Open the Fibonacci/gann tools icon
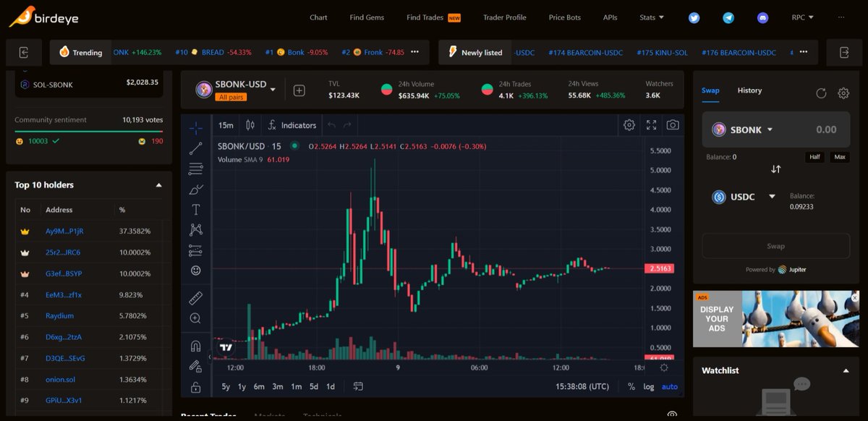Viewport: 868px width, 421px height. tap(195, 169)
